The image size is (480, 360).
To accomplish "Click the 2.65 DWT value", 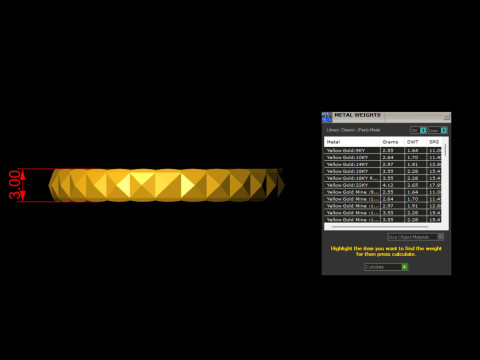I will pyautogui.click(x=413, y=185).
